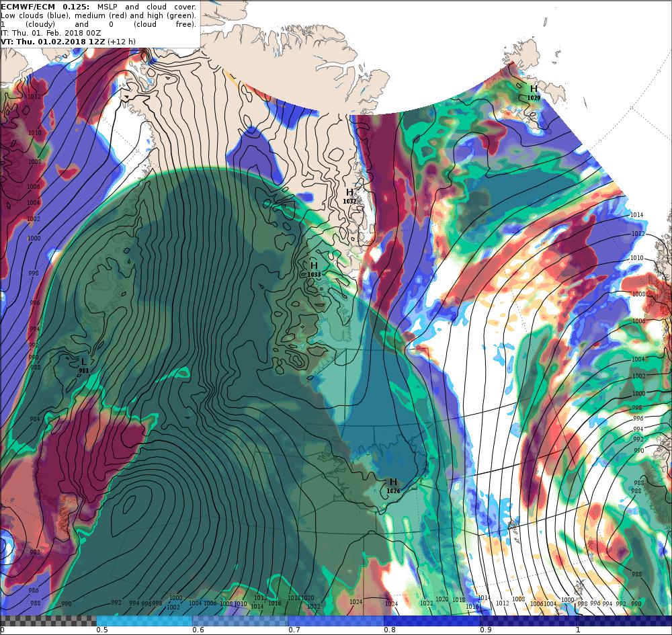Click the 0.7 legend tick label
This screenshot has width=672, height=635.
click(x=294, y=630)
